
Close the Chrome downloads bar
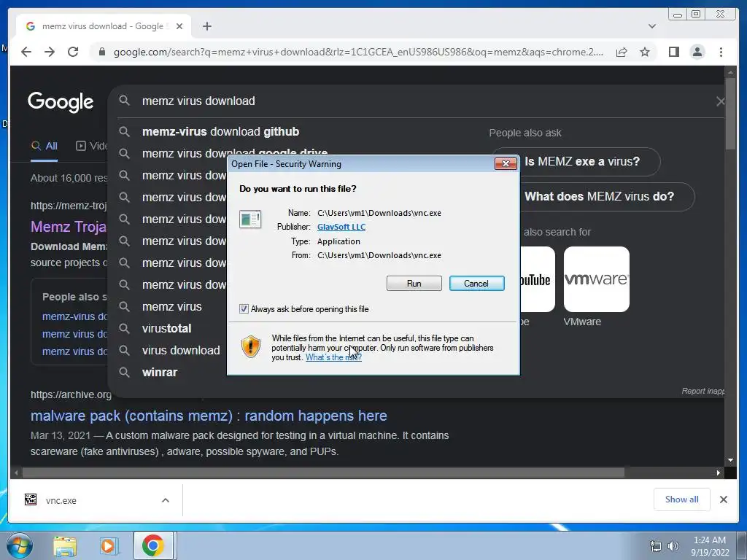point(723,499)
